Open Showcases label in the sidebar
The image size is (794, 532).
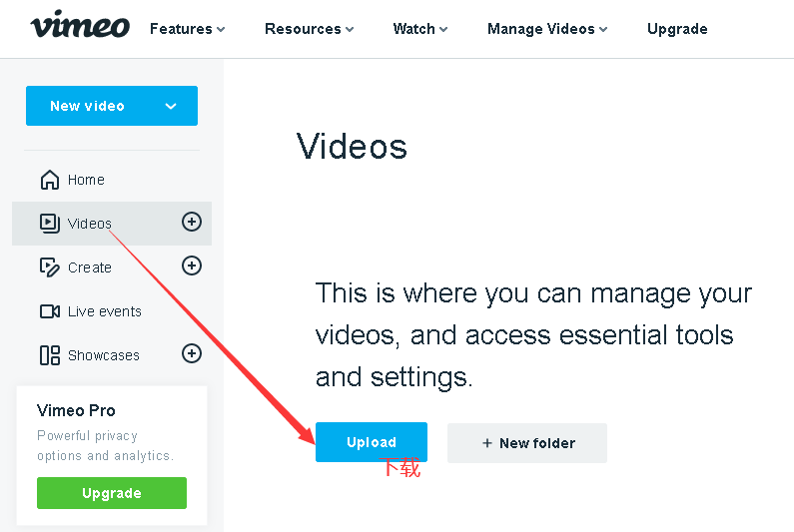point(103,355)
